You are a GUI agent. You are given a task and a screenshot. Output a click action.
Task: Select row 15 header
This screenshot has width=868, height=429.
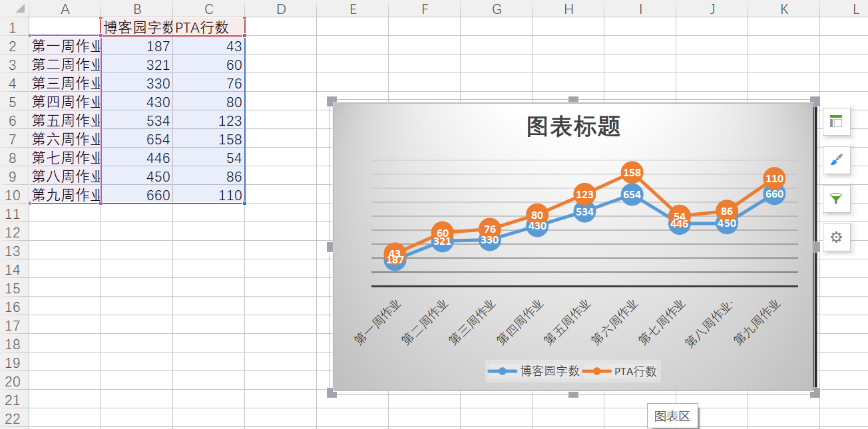[15, 288]
